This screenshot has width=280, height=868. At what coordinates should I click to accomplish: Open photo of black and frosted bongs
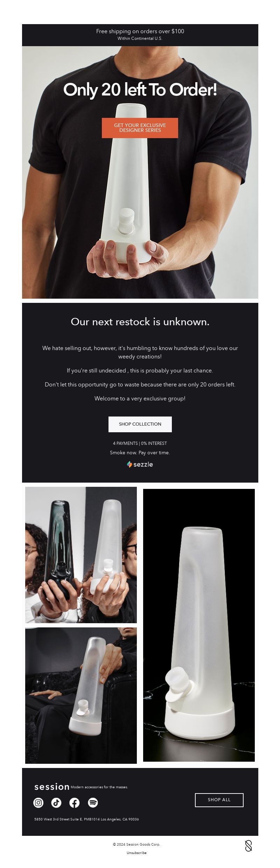tap(81, 555)
